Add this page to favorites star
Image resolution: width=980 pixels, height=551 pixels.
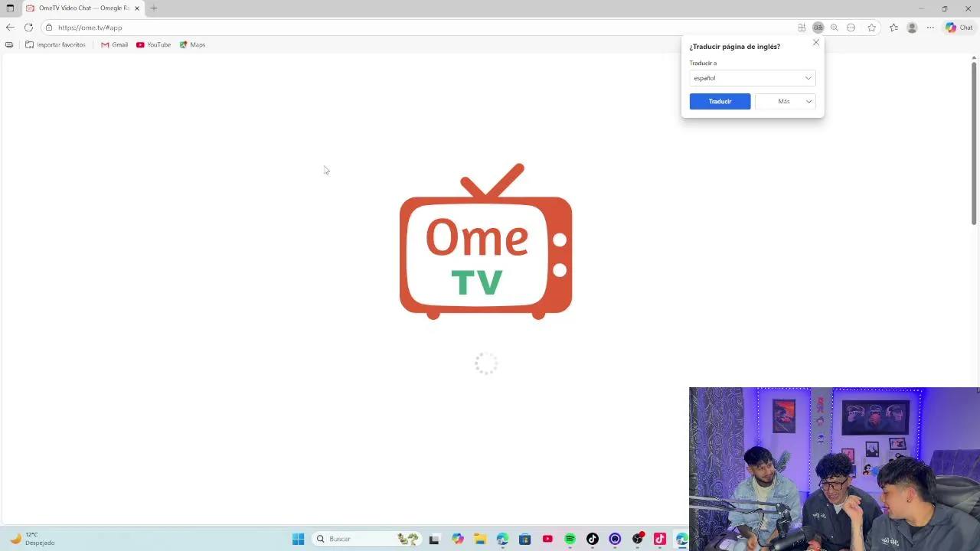871,28
